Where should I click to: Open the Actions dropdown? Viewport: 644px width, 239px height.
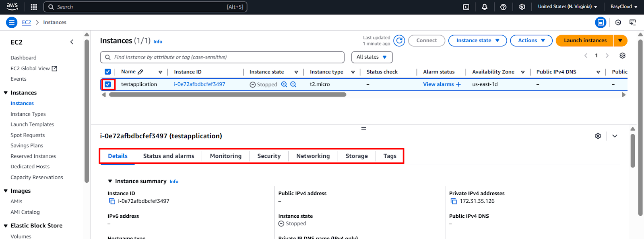(x=531, y=41)
